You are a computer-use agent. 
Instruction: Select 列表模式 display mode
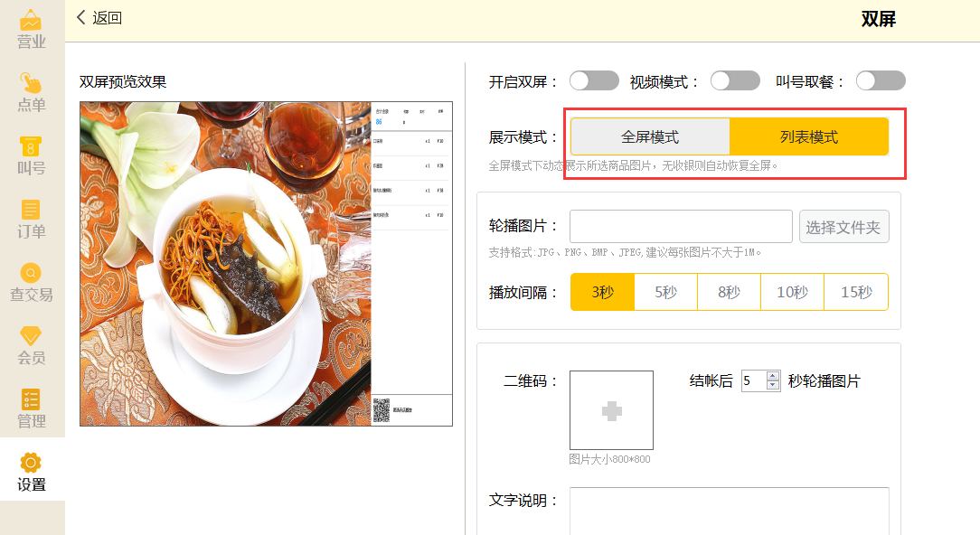[809, 137]
